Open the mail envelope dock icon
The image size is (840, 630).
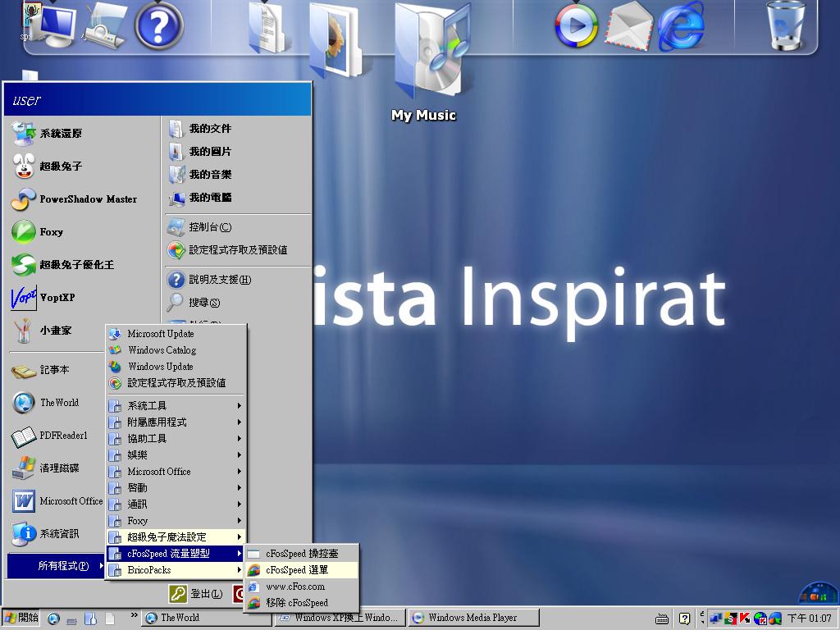628,26
